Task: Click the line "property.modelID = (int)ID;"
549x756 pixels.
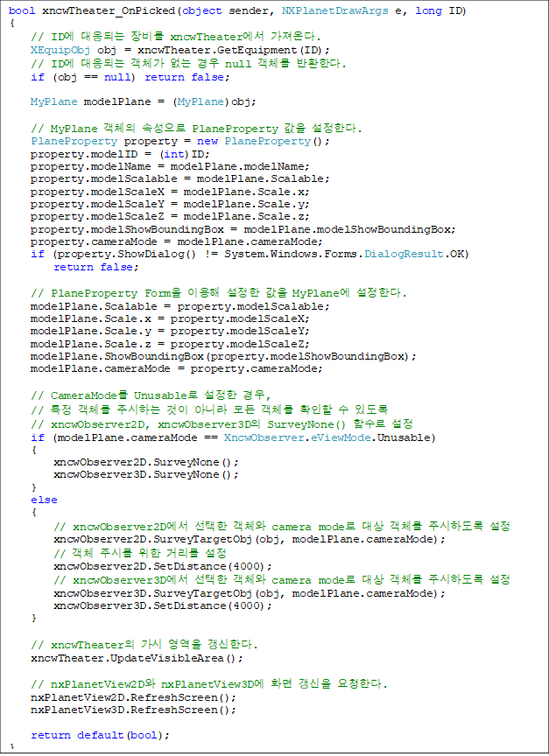Action: (x=120, y=154)
